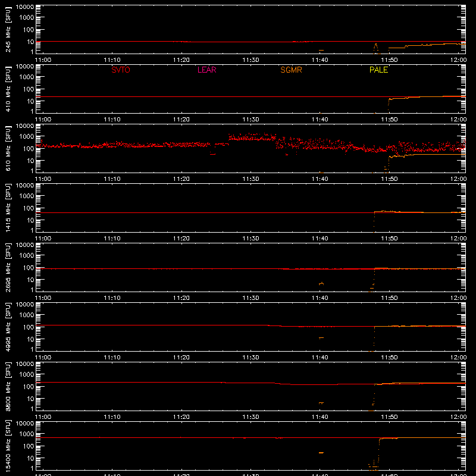Click 11:10 time label under 245 MHz panel
Image resolution: width=476 pixels, height=476 pixels.
(112, 60)
